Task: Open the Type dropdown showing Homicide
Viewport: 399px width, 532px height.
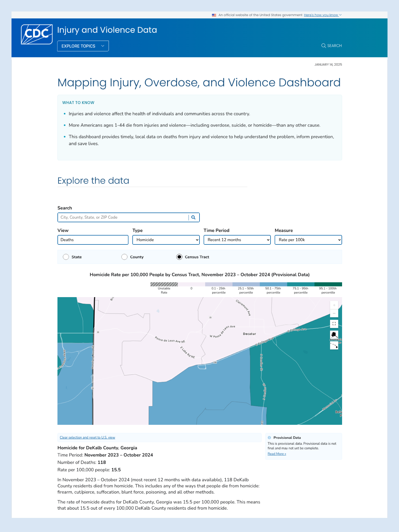Action: tap(166, 240)
